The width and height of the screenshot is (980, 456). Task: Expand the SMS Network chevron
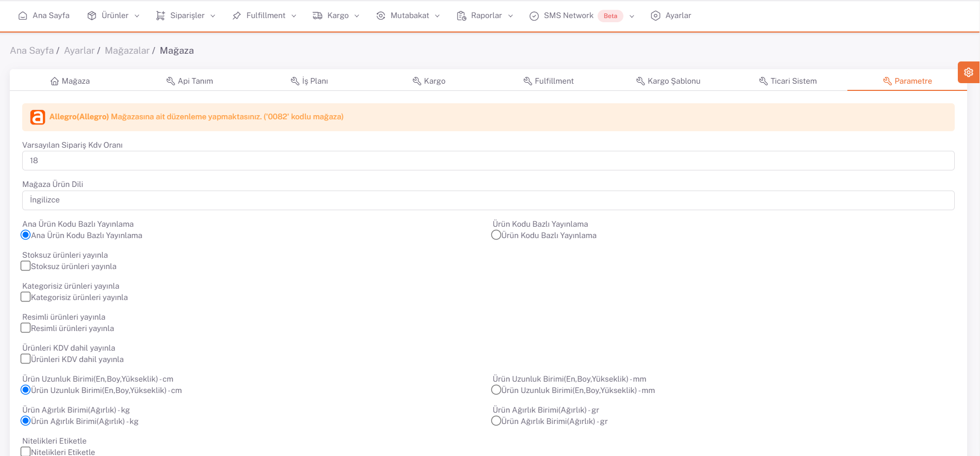(x=632, y=16)
